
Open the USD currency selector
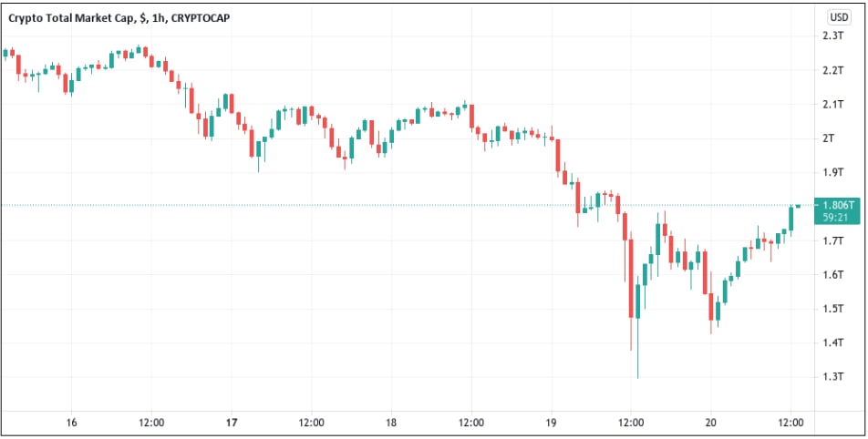coord(838,16)
